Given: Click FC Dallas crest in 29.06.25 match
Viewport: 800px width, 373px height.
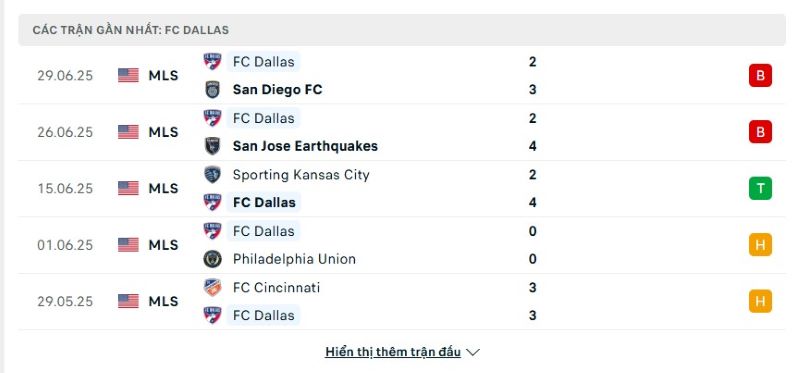Looking at the screenshot, I should click(x=212, y=62).
